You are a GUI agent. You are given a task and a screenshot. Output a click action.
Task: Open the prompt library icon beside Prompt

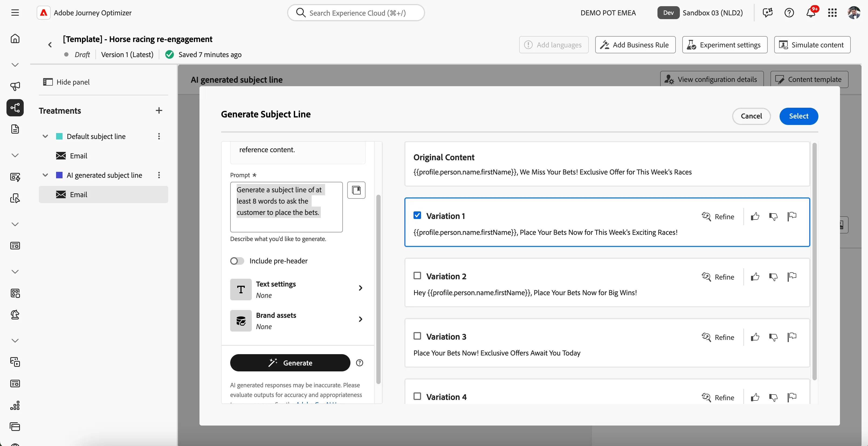coord(356,190)
